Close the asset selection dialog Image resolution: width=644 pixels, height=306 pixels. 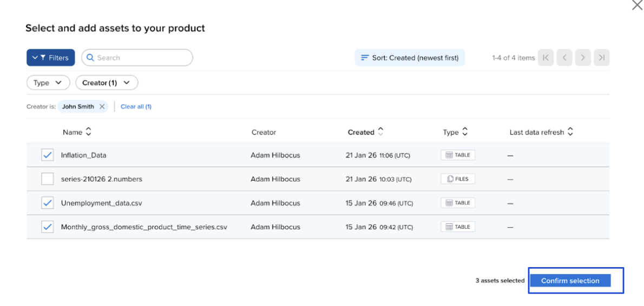point(637,5)
